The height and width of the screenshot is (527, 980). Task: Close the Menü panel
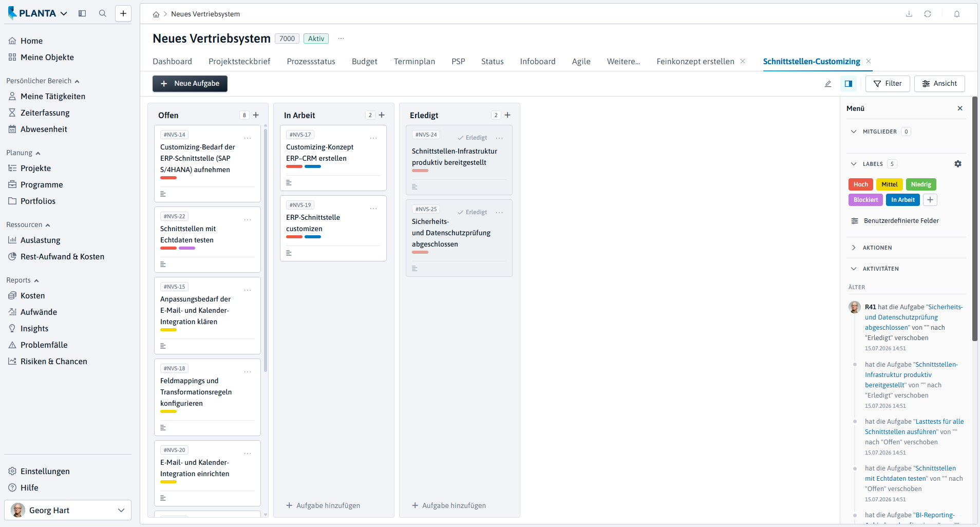click(x=960, y=108)
